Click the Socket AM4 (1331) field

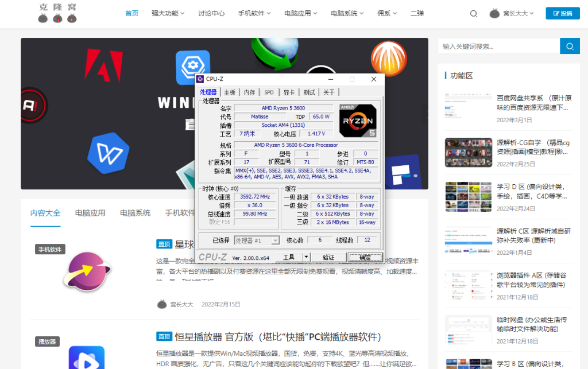tap(284, 125)
